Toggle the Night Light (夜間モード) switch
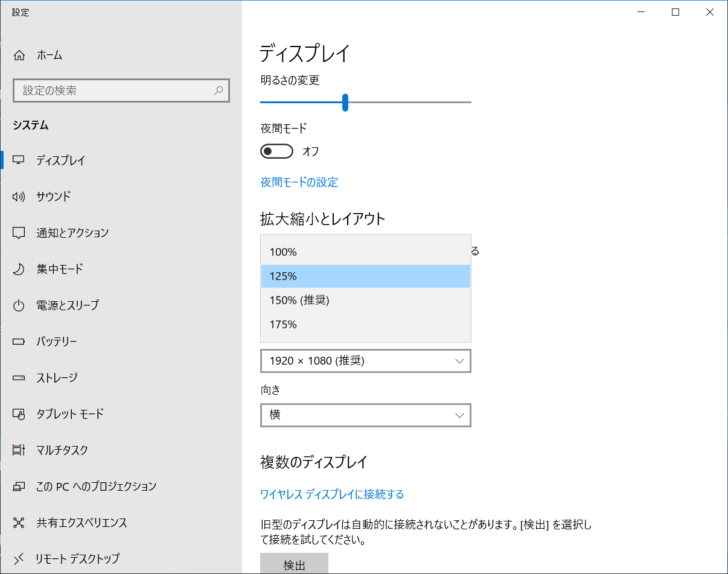 pos(276,151)
